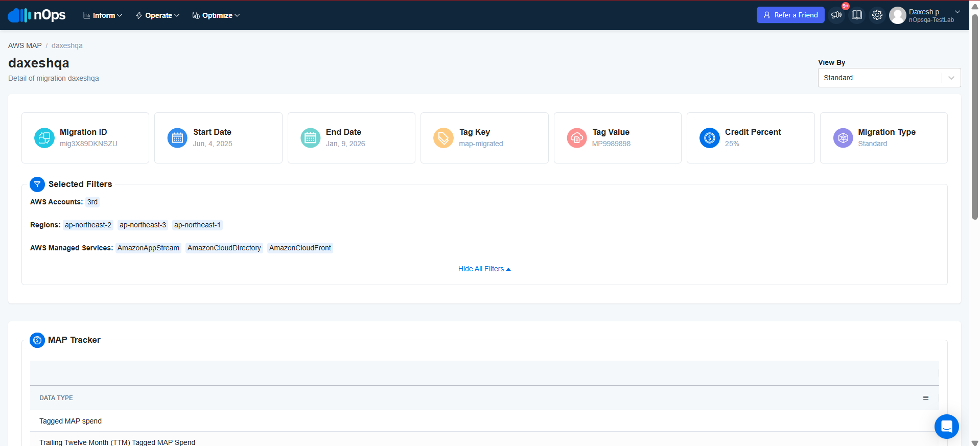Open the settings gear icon

click(x=877, y=15)
